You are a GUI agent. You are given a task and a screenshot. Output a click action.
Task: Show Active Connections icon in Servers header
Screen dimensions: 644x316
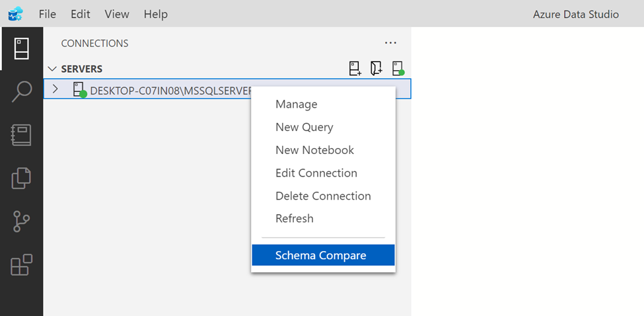coord(398,69)
